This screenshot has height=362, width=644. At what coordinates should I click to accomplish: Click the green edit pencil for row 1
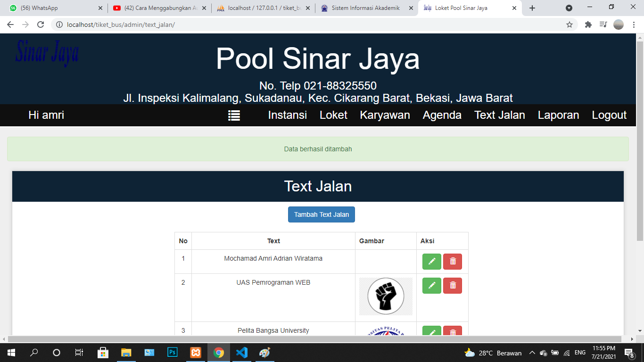click(x=431, y=261)
